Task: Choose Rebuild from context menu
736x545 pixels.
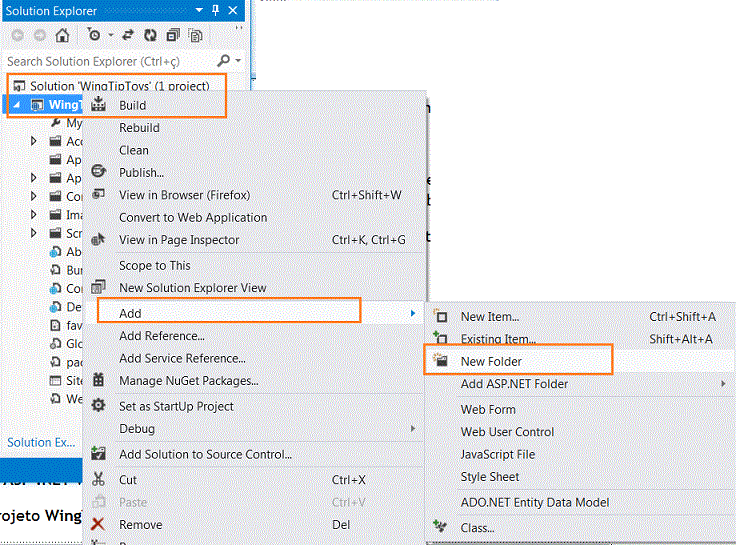Action: click(139, 128)
